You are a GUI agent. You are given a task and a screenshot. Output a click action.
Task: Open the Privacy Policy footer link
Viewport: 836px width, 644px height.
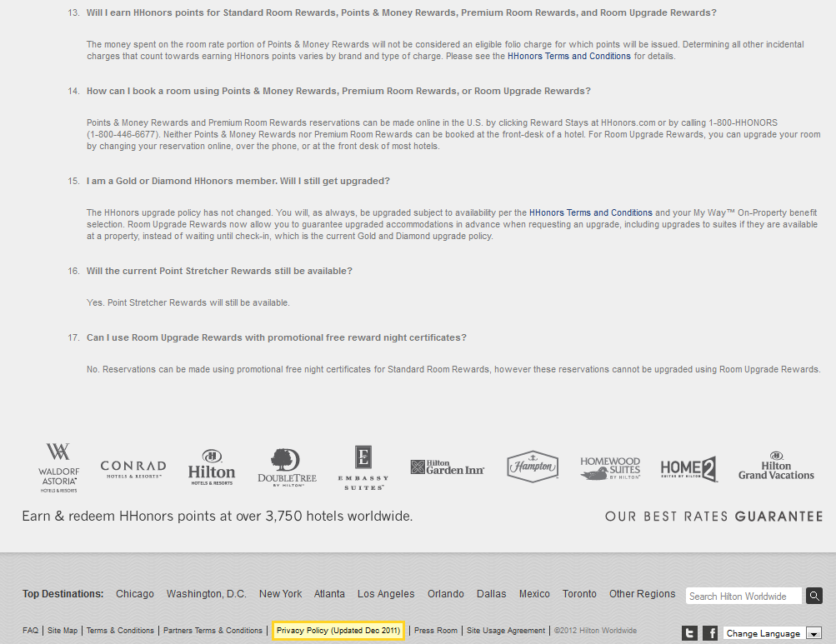(x=338, y=631)
